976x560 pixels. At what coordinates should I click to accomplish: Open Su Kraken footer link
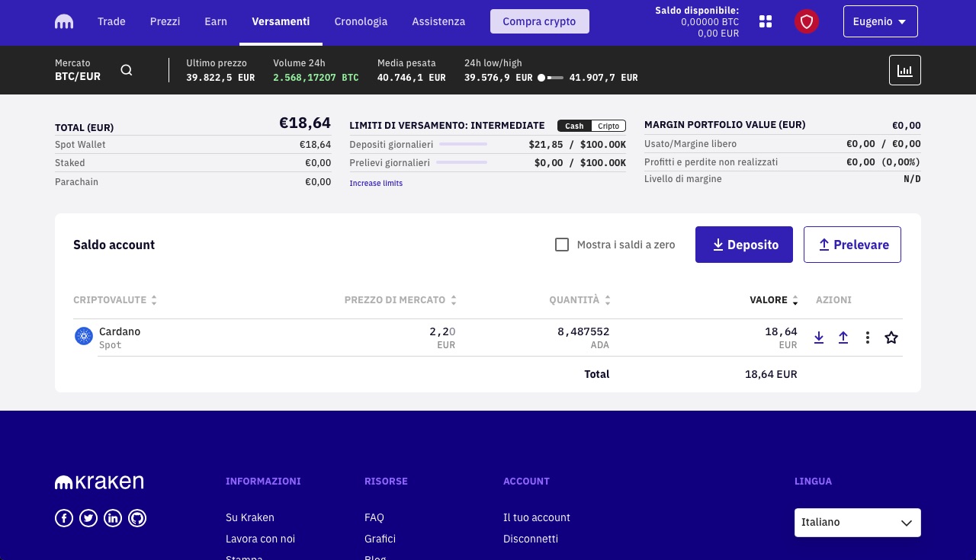click(x=250, y=517)
